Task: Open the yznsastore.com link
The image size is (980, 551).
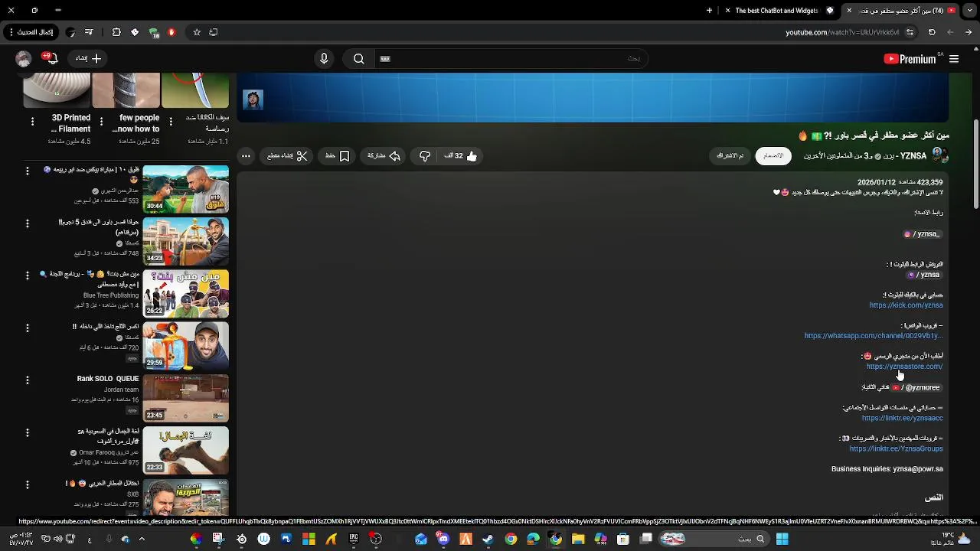Action: [904, 367]
